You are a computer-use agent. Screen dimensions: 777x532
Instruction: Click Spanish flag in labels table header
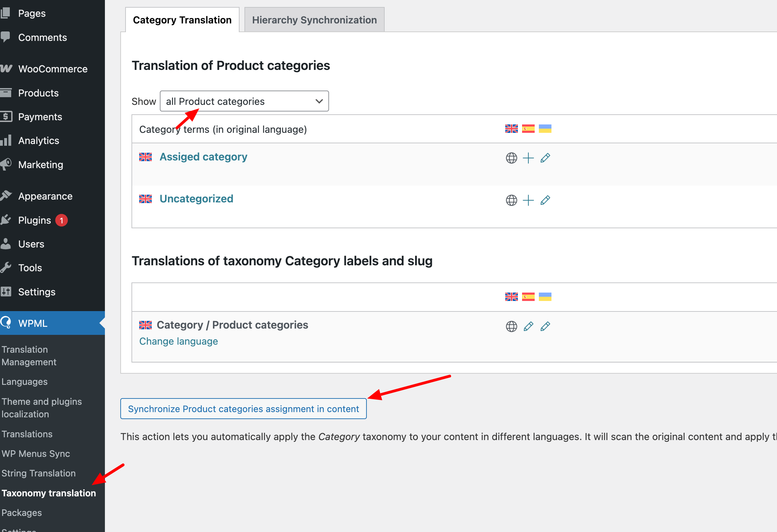[x=528, y=297]
